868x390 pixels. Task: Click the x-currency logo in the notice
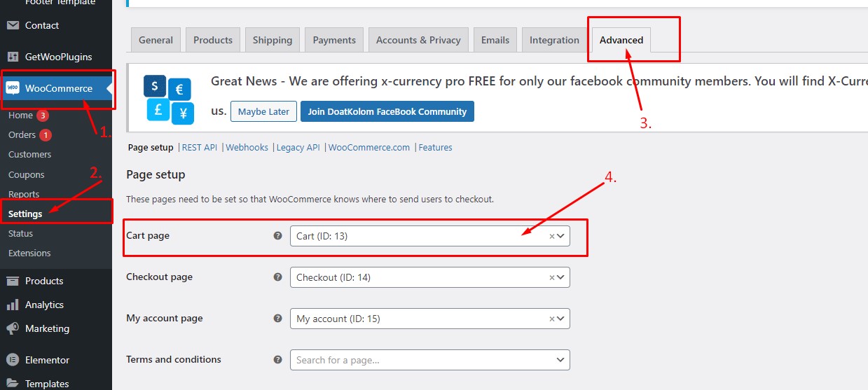pos(169,99)
